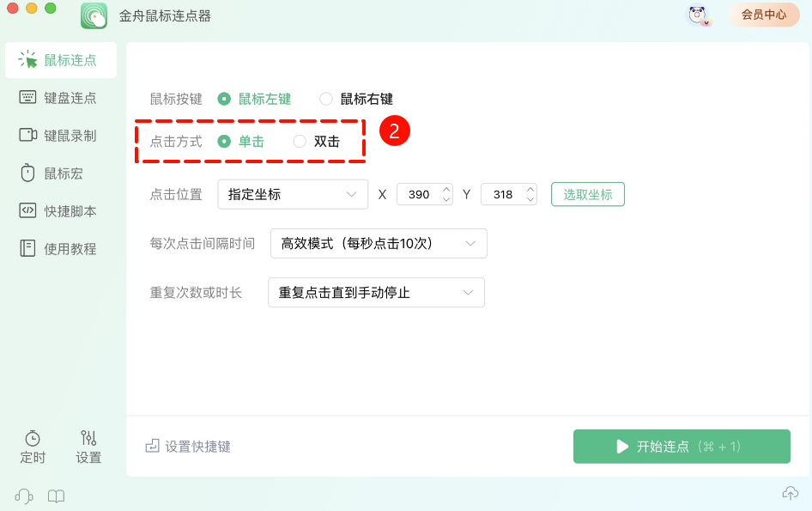The height and width of the screenshot is (511, 812).
Task: Open 重复点击直到手动停止 dropdown
Action: [377, 292]
